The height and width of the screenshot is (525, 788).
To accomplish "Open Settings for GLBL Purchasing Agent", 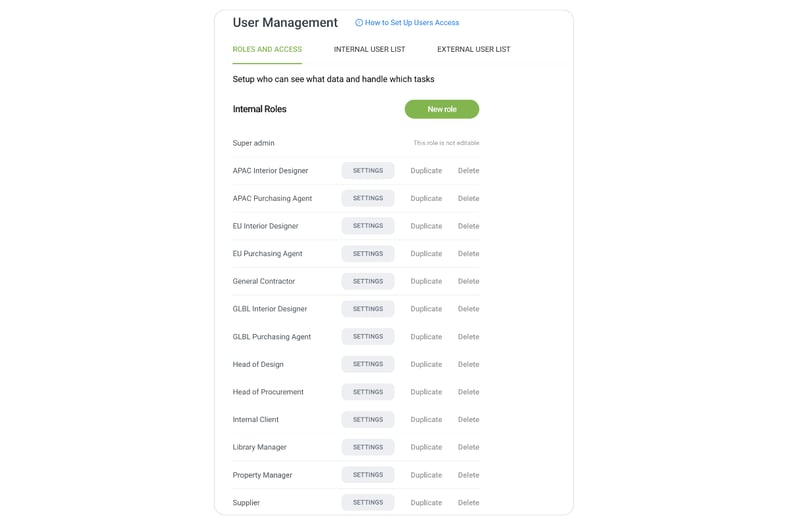I will [x=368, y=337].
